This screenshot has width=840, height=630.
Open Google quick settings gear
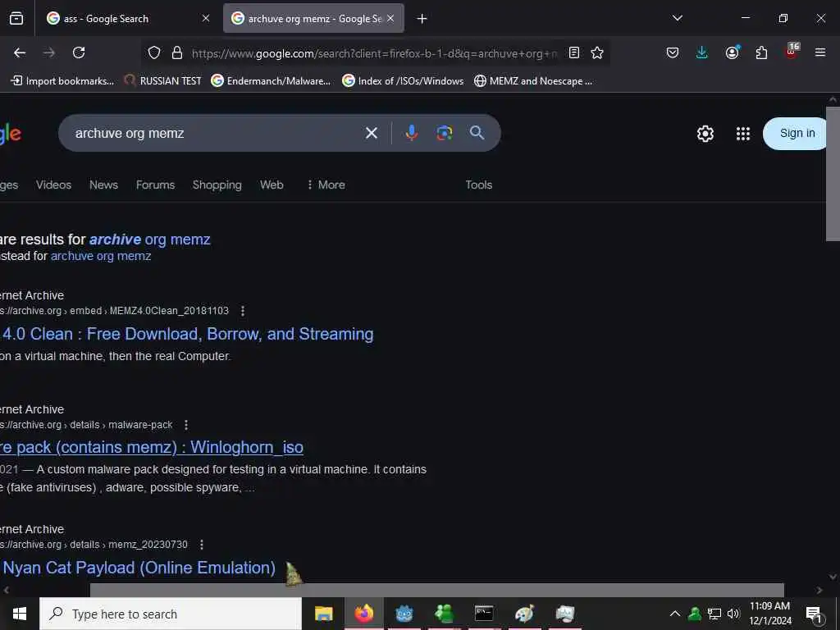coord(705,134)
